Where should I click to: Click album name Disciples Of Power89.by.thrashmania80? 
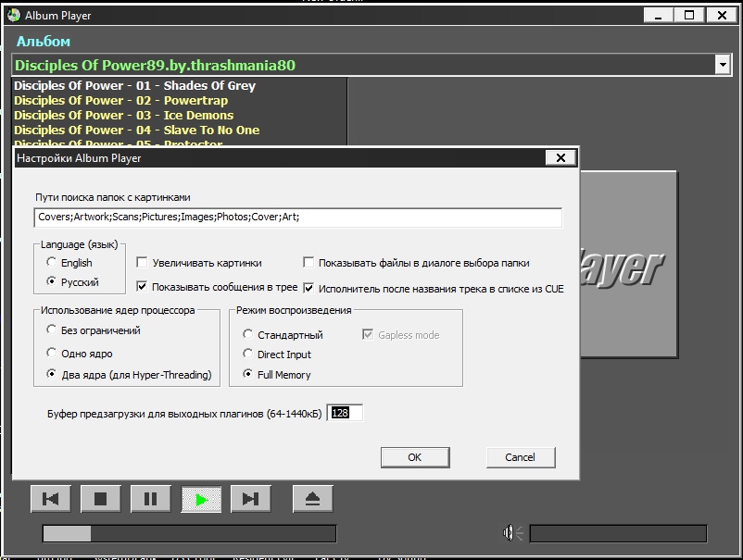(155, 65)
